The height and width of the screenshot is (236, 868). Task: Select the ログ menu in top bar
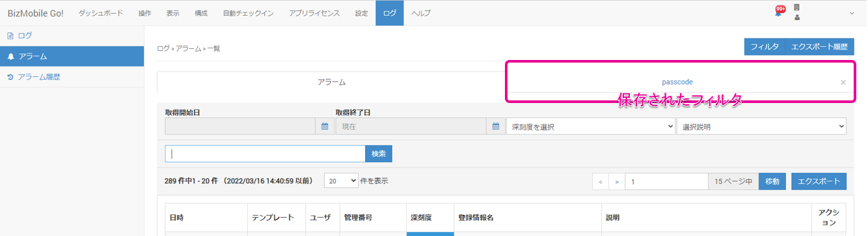[x=389, y=13]
